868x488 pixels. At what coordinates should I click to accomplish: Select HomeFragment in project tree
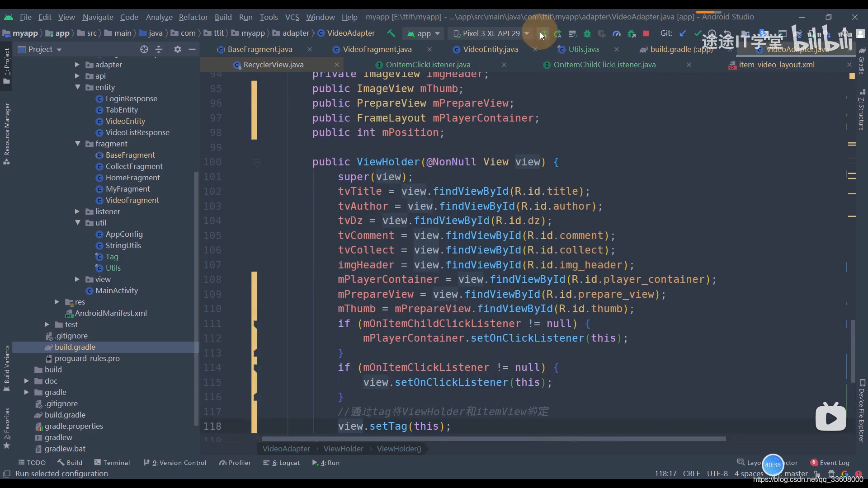coord(132,178)
